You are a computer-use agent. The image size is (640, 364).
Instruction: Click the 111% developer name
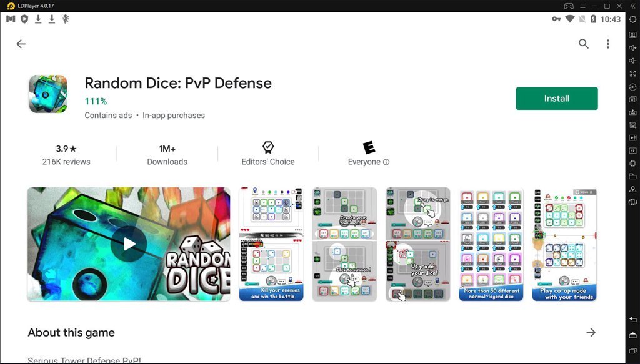tap(96, 101)
